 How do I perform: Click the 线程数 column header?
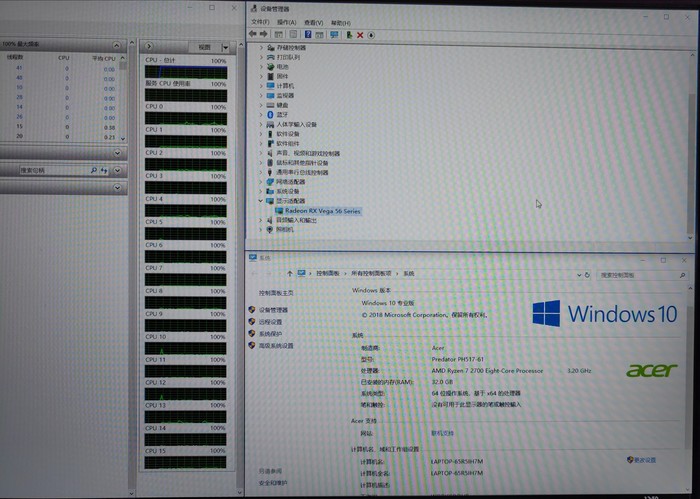point(15,57)
